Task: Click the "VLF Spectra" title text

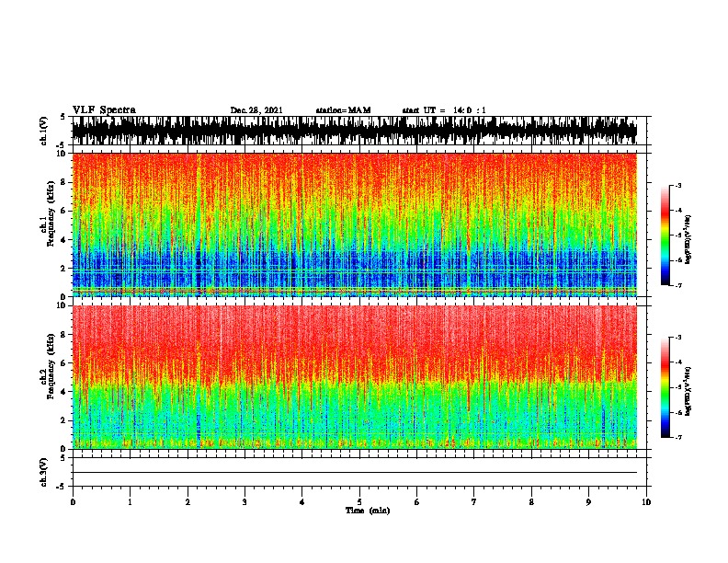Action: [104, 110]
